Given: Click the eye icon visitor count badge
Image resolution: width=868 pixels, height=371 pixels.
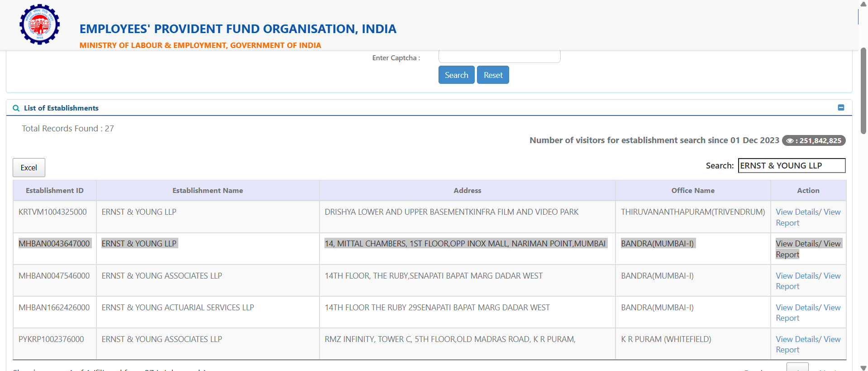Looking at the screenshot, I should coord(813,140).
